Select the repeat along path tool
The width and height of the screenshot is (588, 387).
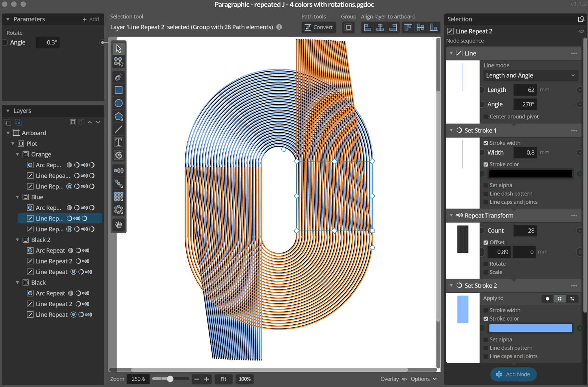coord(118,184)
